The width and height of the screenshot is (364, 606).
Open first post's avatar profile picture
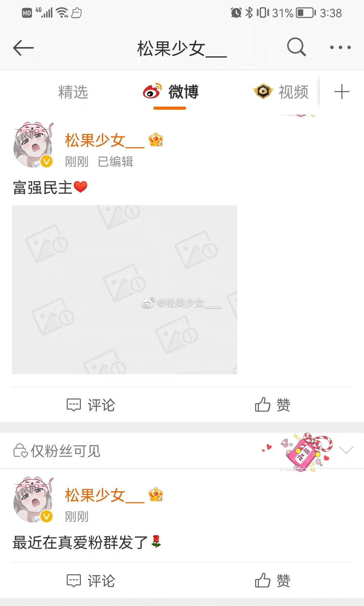[x=33, y=145]
